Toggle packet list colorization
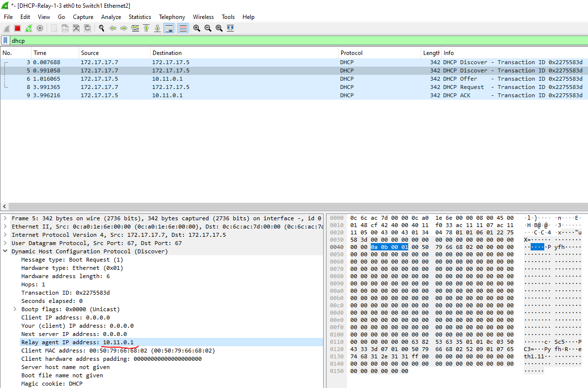Image resolution: width=588 pixels, height=388 pixels. tap(183, 29)
